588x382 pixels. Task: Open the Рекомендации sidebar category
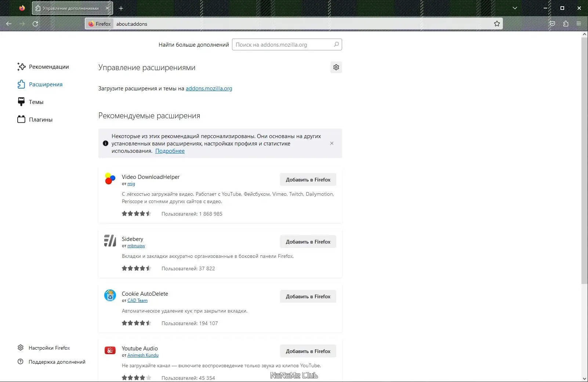coord(43,67)
